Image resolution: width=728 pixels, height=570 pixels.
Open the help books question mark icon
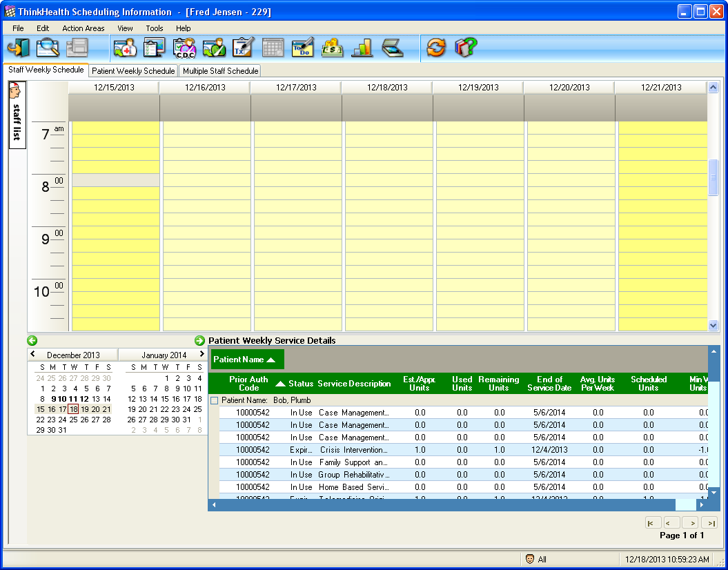(x=466, y=48)
